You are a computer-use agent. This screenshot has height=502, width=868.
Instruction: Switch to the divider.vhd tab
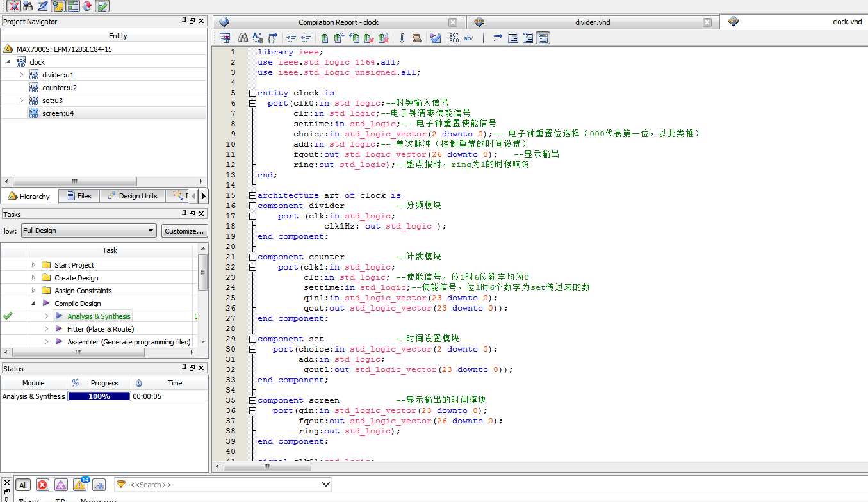593,22
